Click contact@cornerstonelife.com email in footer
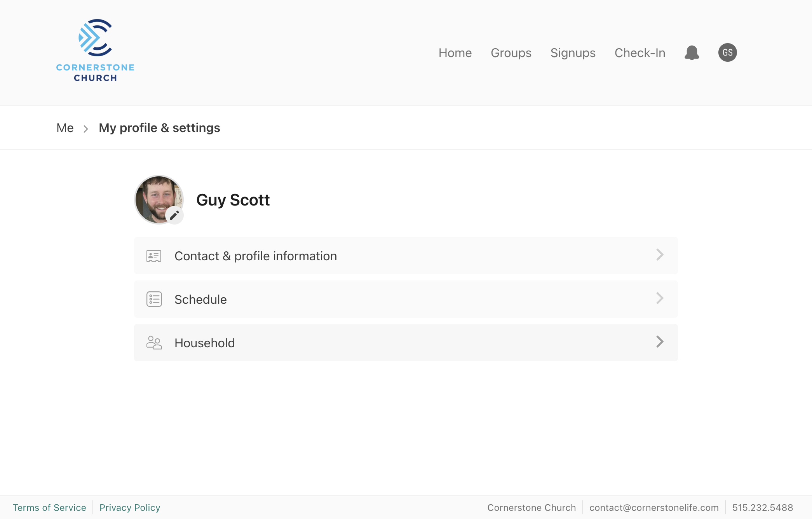 (x=654, y=508)
